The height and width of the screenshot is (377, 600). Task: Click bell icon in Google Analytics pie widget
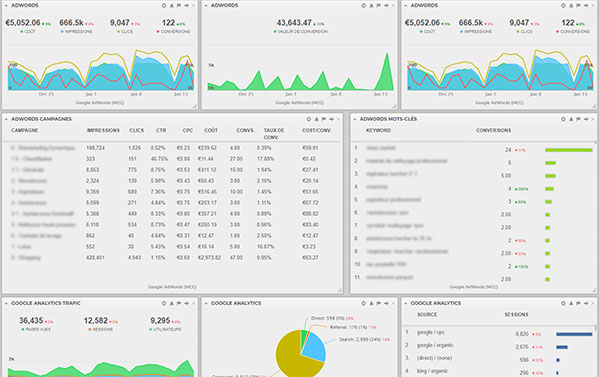point(371,304)
